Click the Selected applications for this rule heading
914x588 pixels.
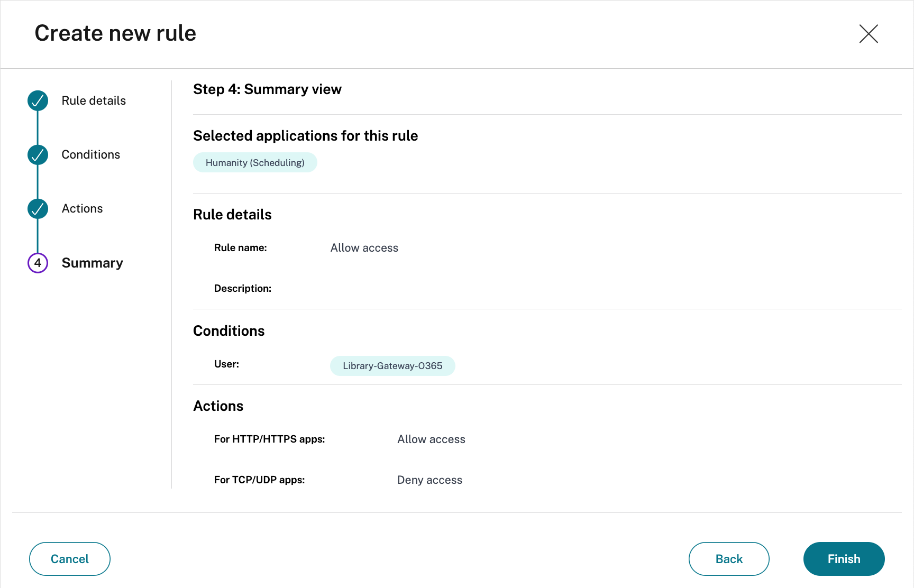305,136
